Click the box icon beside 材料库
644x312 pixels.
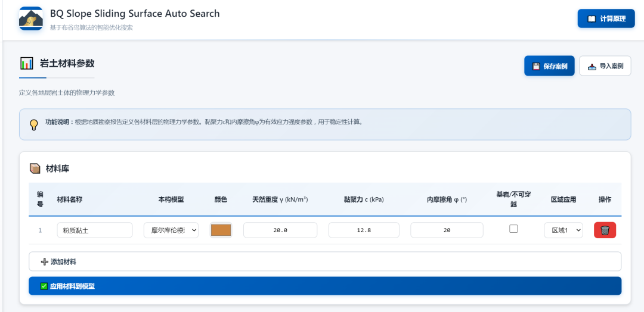[x=35, y=169]
